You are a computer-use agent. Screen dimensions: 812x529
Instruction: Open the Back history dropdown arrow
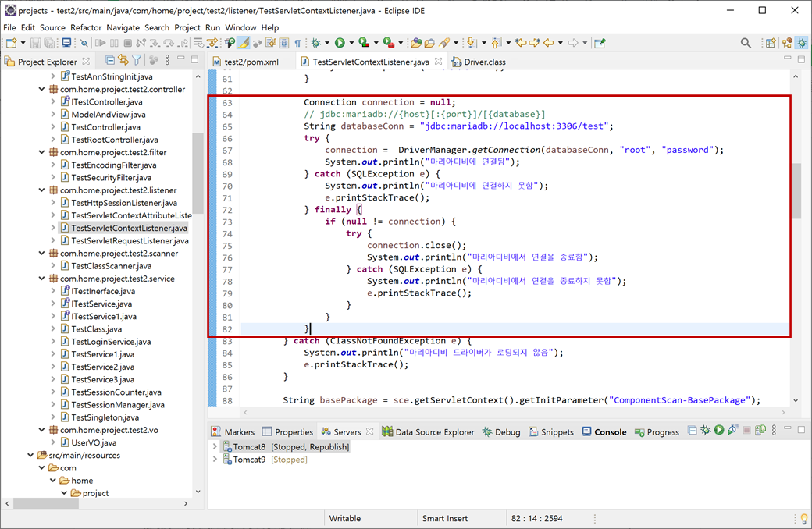pyautogui.click(x=561, y=43)
